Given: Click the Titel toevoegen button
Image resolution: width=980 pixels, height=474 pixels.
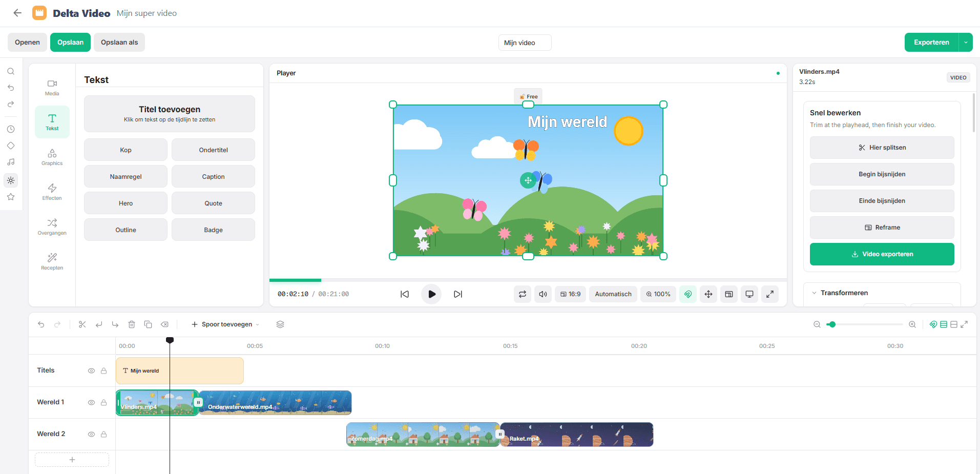Looking at the screenshot, I should [x=170, y=114].
